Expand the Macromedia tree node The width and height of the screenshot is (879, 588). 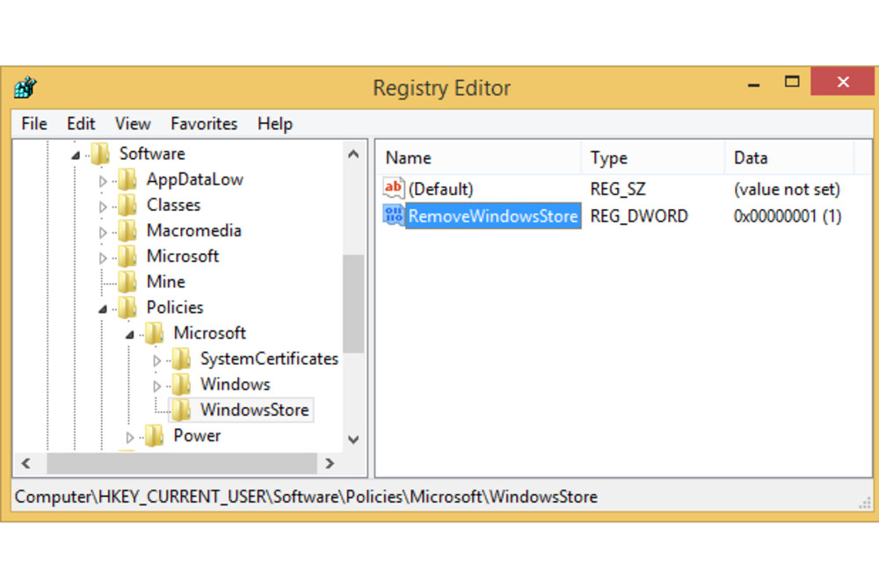[x=103, y=232]
